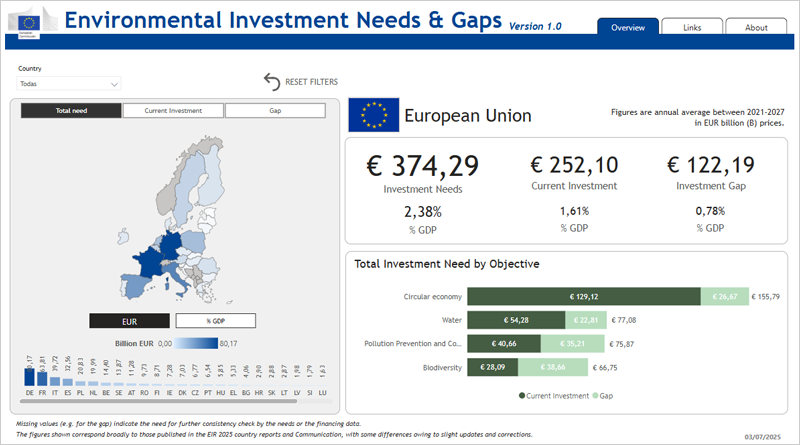Screen dimensions: 800x445
Task: Select the Total need map view
Action: (x=71, y=111)
